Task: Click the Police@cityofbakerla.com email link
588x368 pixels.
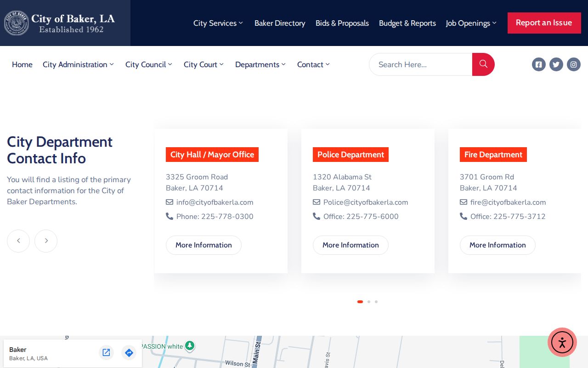Action: pos(366,202)
